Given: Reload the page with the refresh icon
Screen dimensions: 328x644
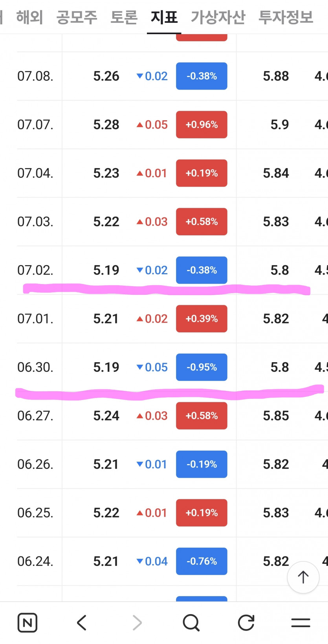Looking at the screenshot, I should tap(246, 623).
